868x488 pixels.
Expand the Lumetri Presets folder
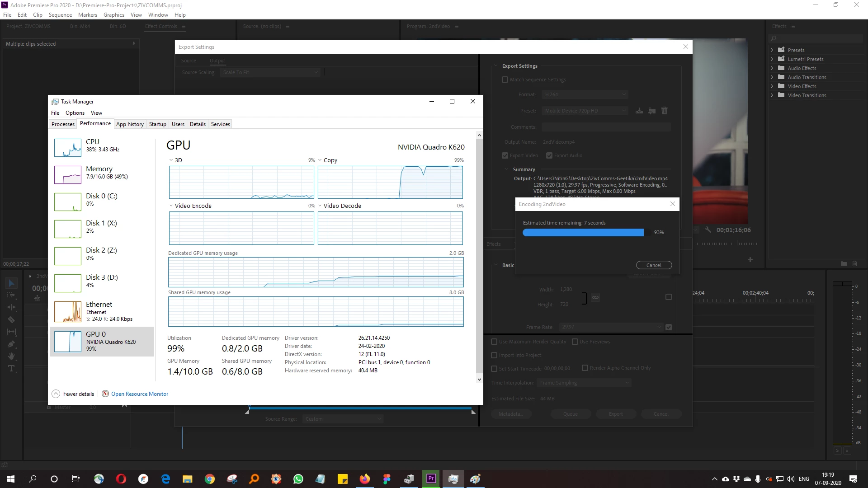772,59
